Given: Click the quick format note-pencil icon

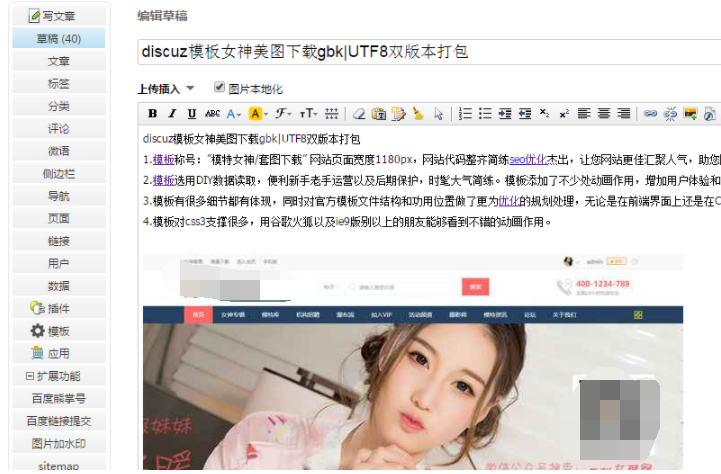Looking at the screenshot, I should (x=399, y=114).
